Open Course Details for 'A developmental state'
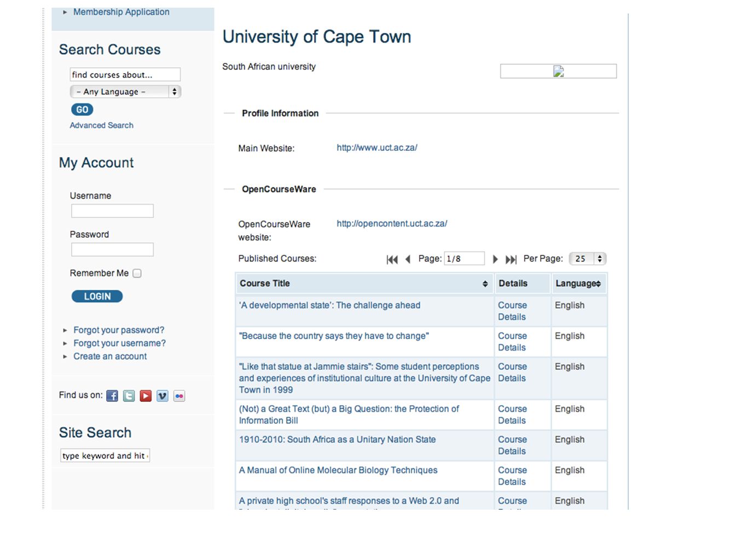 (x=512, y=311)
